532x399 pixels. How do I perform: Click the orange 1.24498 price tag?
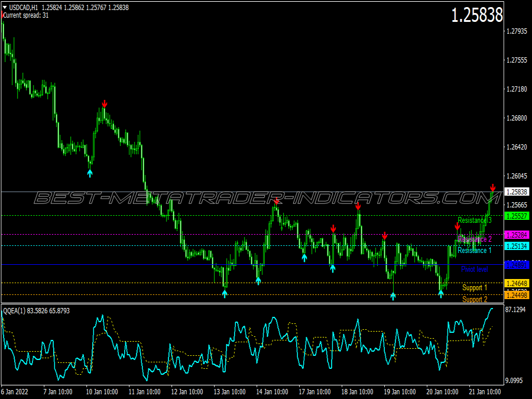pos(517,295)
